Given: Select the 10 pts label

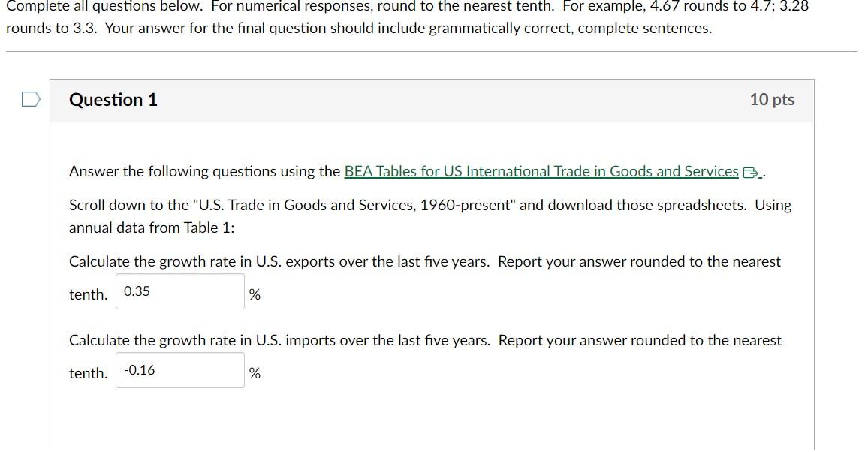Looking at the screenshot, I should (x=774, y=100).
